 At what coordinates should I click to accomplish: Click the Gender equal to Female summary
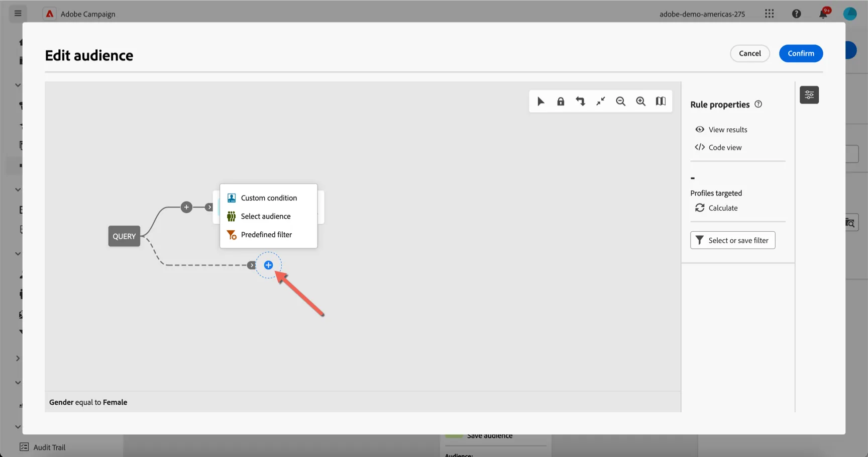coord(88,402)
